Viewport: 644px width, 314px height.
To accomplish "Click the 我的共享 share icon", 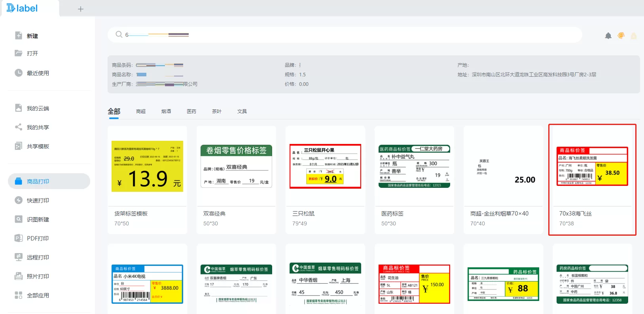I will click(19, 127).
